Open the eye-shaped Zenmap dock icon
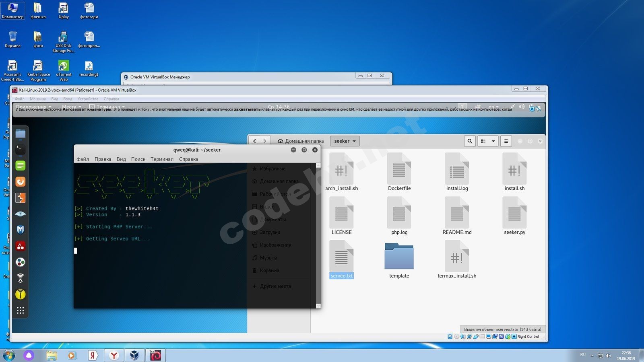The height and width of the screenshot is (362, 644). pos(21,214)
